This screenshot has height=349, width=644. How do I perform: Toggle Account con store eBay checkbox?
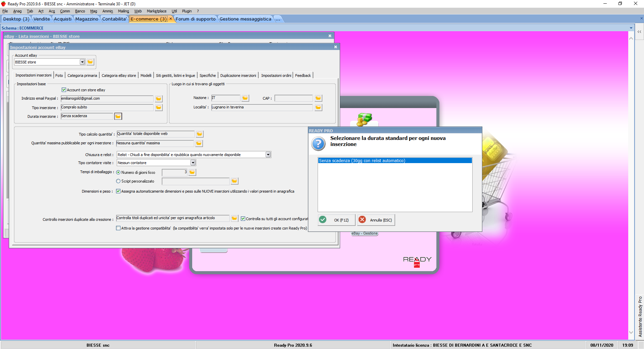(x=64, y=90)
